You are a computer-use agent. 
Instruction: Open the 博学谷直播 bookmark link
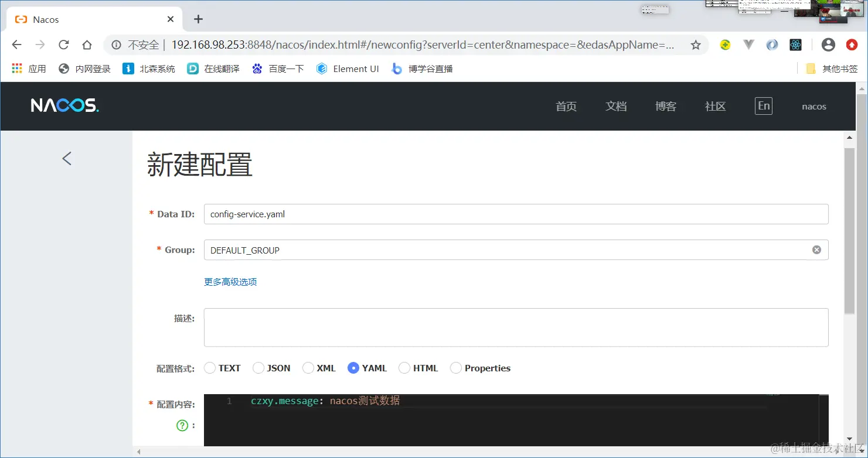(422, 69)
